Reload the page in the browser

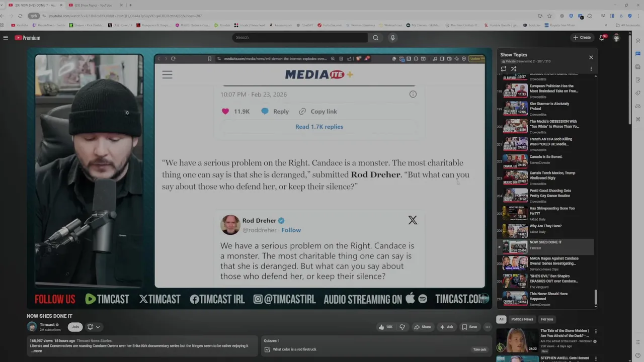(20, 16)
